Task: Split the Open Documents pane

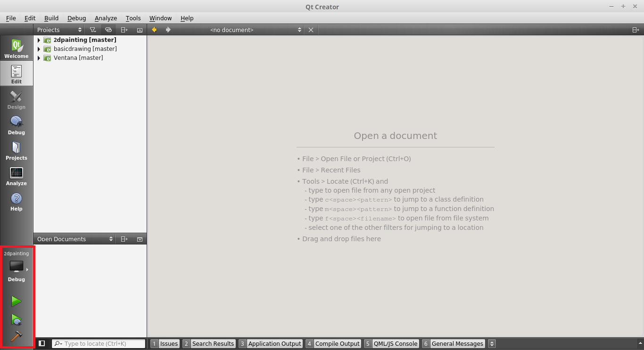Action: [124, 239]
